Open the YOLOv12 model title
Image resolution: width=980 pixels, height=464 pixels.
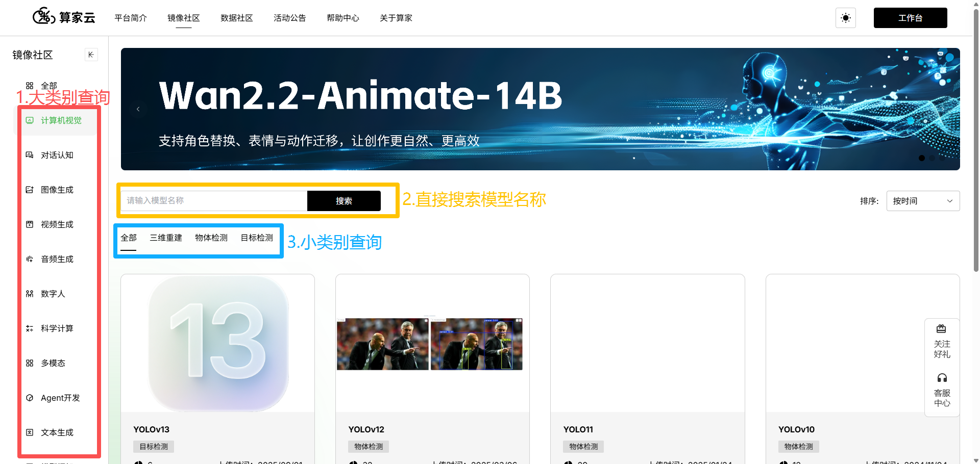[x=366, y=429]
